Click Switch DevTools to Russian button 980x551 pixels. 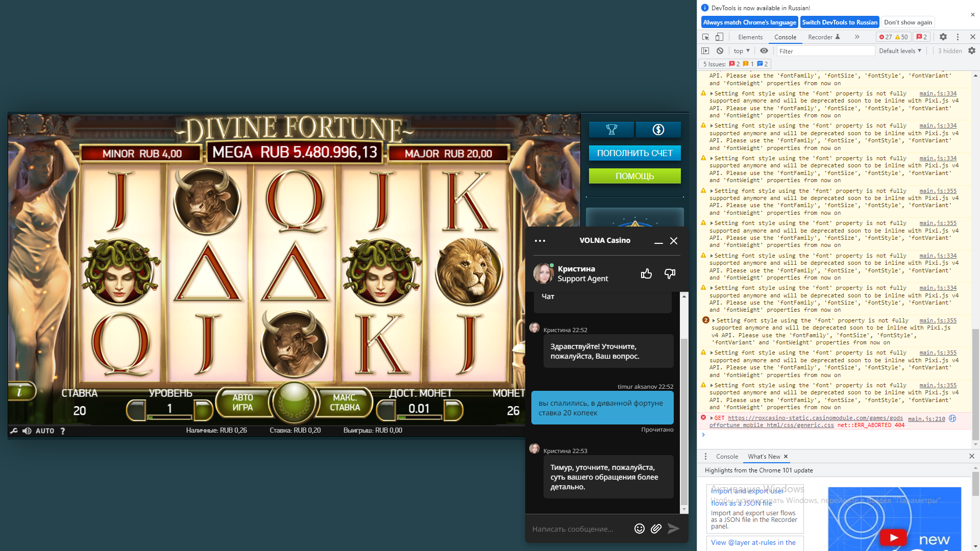point(839,22)
